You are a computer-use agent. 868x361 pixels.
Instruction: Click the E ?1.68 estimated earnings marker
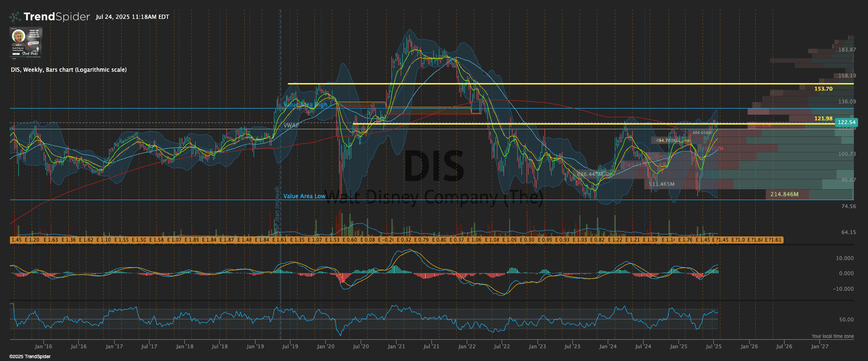pos(756,240)
